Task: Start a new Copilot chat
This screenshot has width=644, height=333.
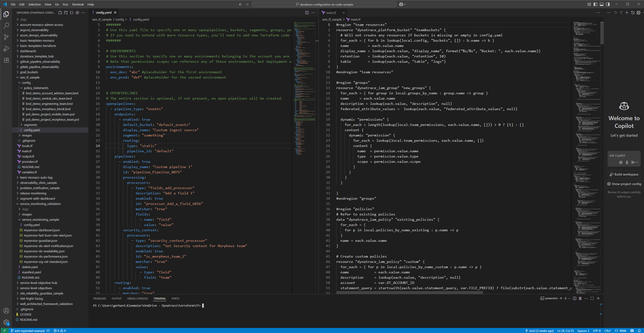Action: [x=627, y=13]
